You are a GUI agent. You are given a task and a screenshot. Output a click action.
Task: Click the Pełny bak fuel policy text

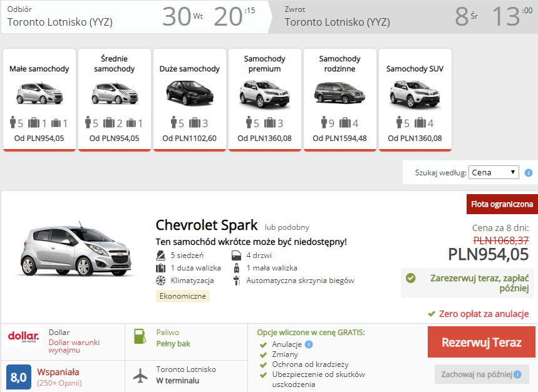[x=173, y=344]
